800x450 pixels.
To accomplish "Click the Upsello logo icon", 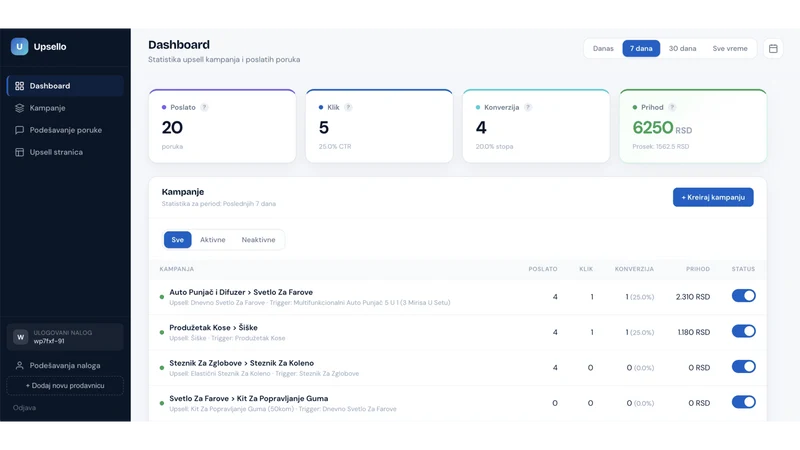I will coord(19,46).
